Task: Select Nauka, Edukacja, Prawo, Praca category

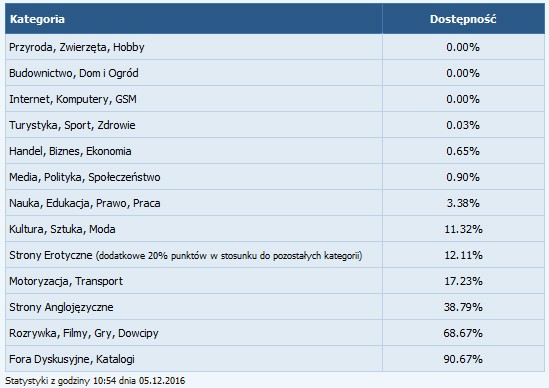Action: pyautogui.click(x=85, y=203)
